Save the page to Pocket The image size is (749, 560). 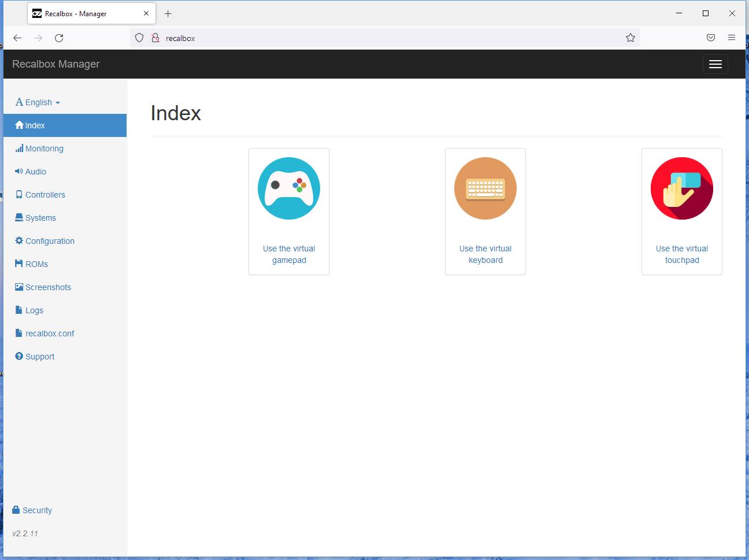click(x=711, y=38)
